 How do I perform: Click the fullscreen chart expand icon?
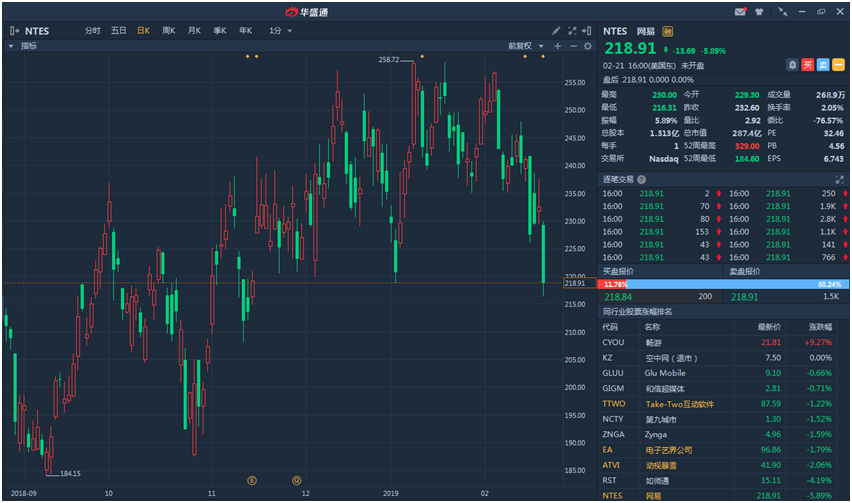click(x=572, y=31)
